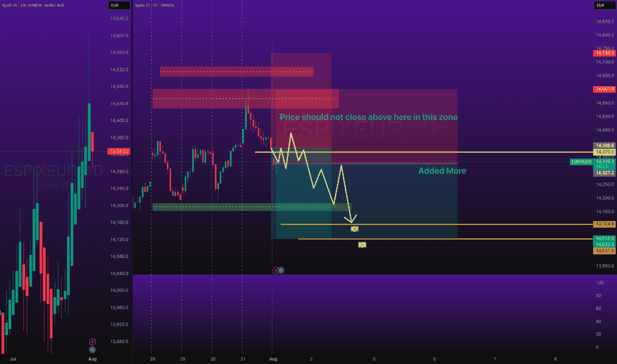Select the lowest small flag label under the orange line
This screenshot has height=364, width=617.
(362, 245)
